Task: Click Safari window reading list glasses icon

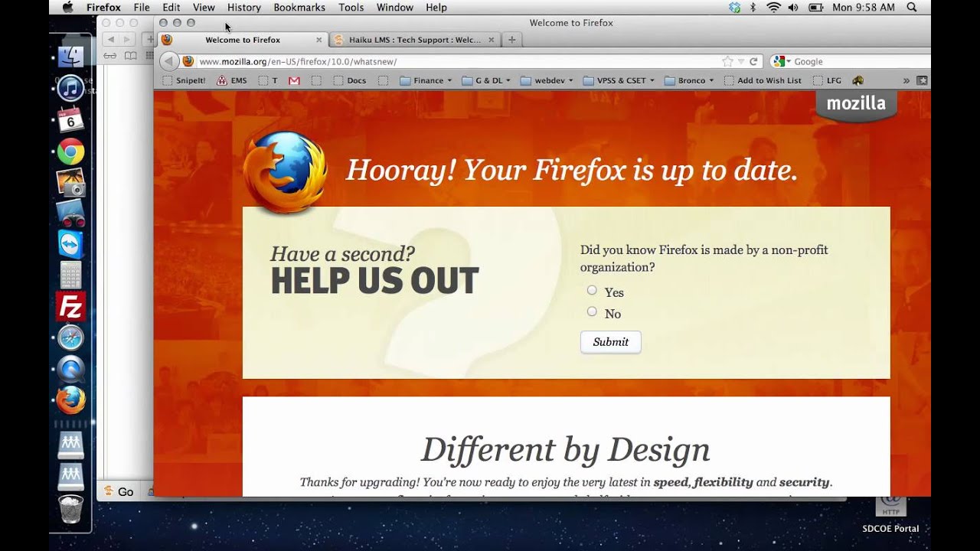Action: coord(110,56)
